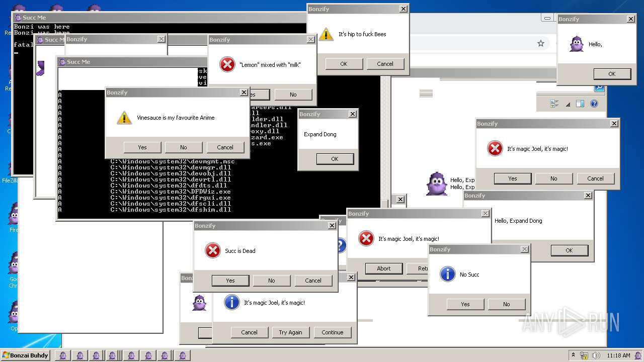Screen dimensions: 644x362
Task: Click OK in the small Expand Dong dialog
Action: point(335,159)
